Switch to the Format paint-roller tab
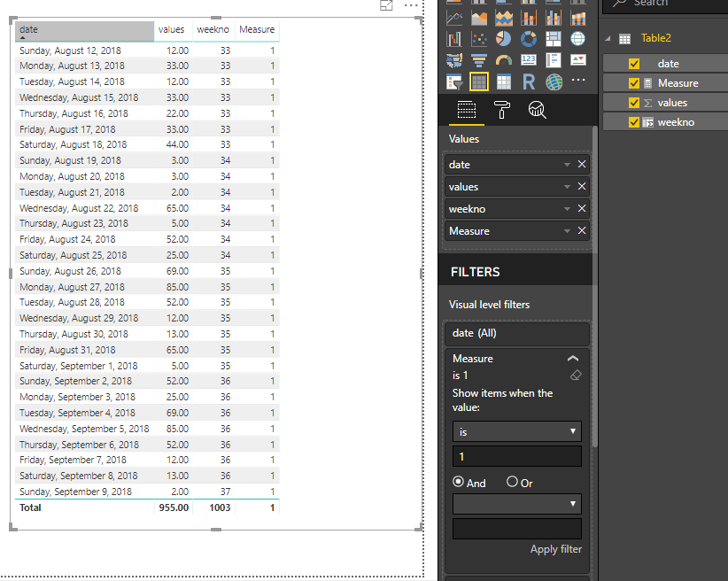Screen dimensions: 728x581 pos(502,110)
